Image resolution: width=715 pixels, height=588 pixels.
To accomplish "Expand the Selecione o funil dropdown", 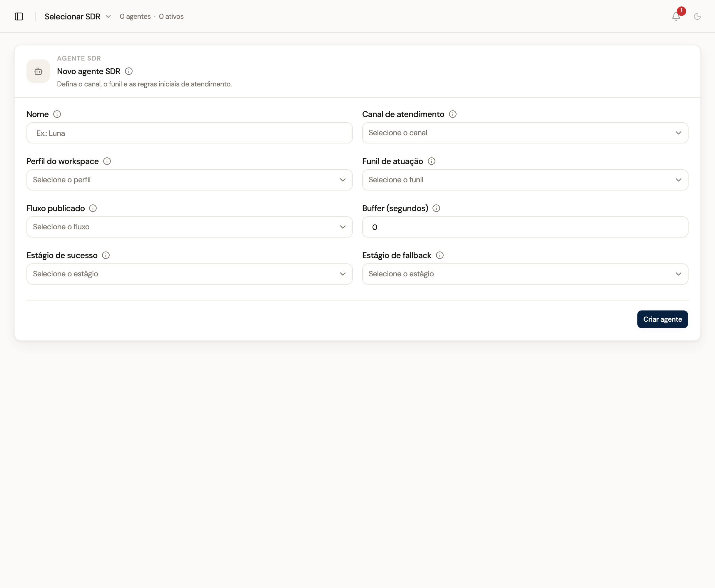I will click(525, 180).
